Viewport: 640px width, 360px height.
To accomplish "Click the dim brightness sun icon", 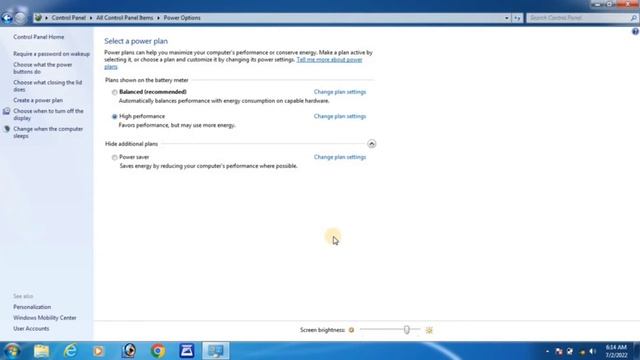I will (x=351, y=330).
